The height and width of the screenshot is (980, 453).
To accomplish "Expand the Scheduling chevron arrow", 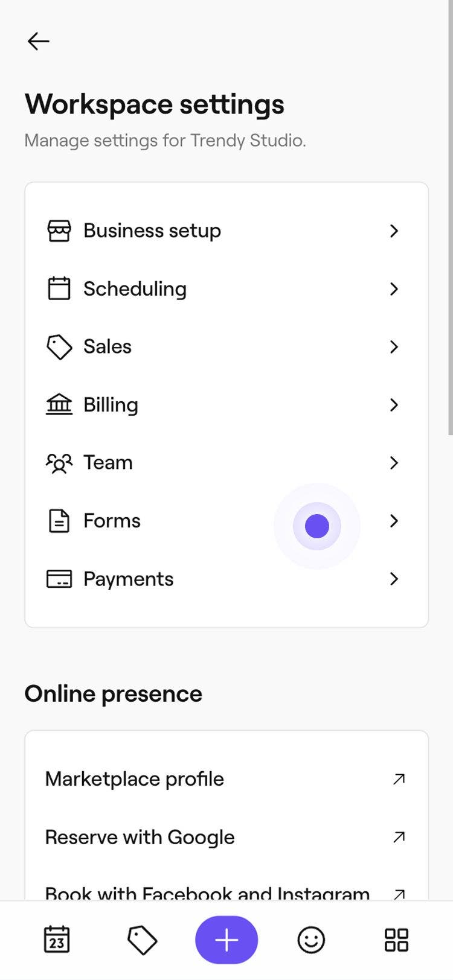I will (394, 289).
